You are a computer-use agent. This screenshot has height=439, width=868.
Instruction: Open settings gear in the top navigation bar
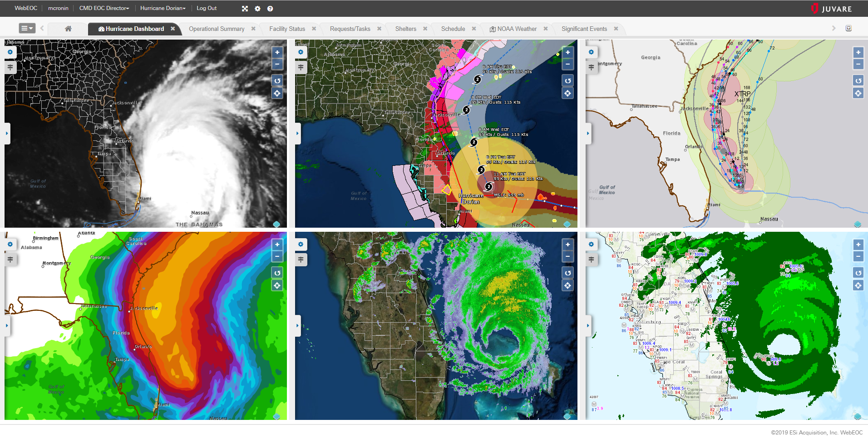pos(257,9)
